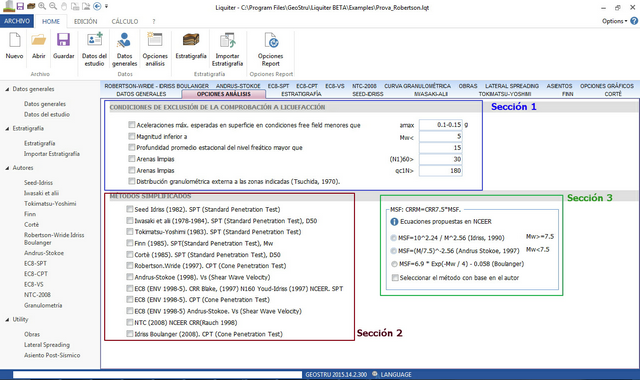Select the Pan hand tool icon
This screenshot has height=380, width=640.
click(64, 6)
